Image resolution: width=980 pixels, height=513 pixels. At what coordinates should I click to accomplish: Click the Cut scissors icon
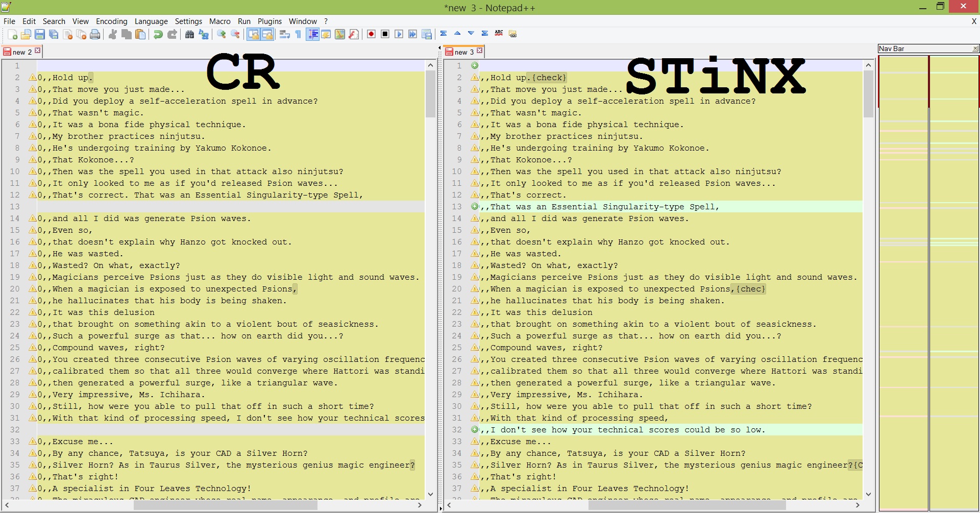click(x=113, y=34)
